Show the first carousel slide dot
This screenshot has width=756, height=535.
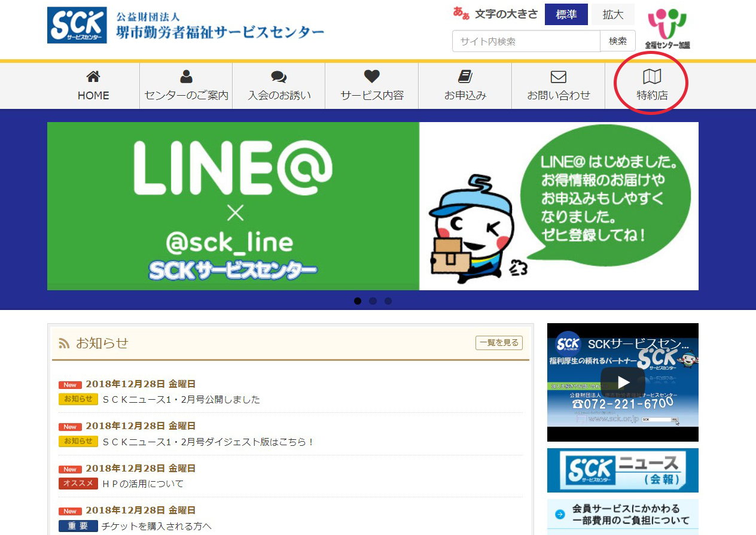click(x=358, y=301)
